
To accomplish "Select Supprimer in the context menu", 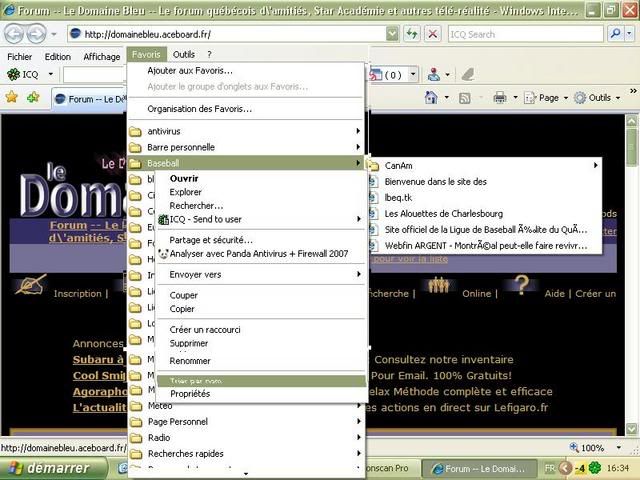I will tap(261, 343).
